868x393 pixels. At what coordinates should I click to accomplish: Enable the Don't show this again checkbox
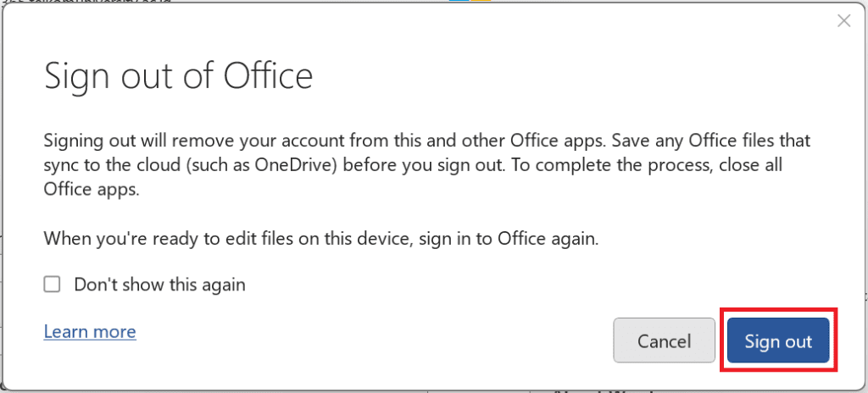coord(53,285)
